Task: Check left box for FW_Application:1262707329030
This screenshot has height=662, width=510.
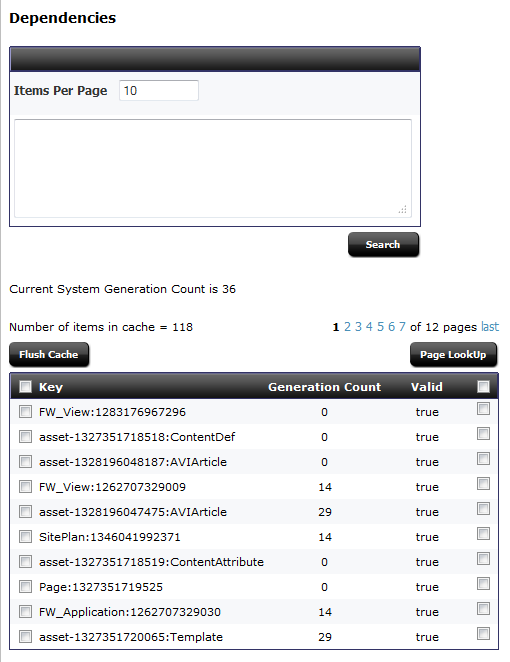Action: tap(25, 611)
